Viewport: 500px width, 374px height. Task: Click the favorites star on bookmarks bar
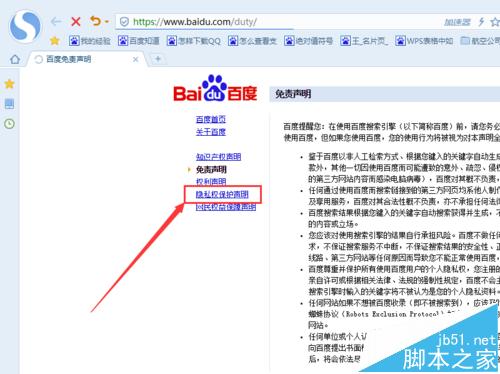point(55,41)
